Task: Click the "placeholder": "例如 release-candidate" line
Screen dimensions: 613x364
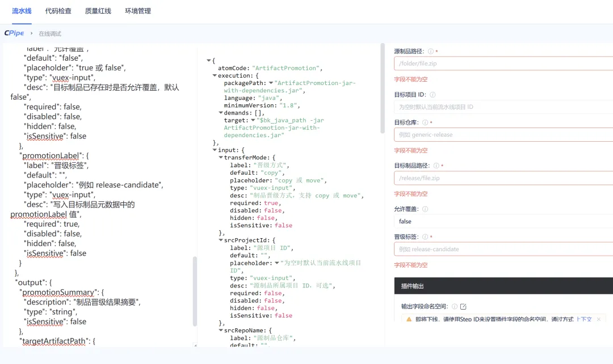Action: tap(94, 185)
